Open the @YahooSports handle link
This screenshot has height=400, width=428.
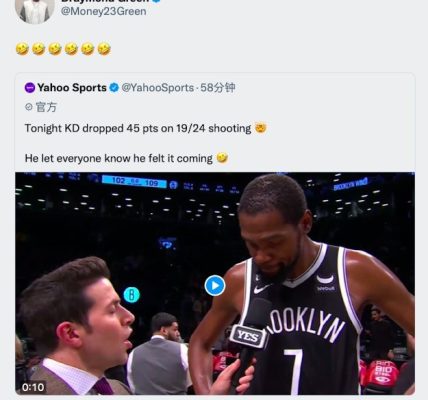pyautogui.click(x=158, y=88)
